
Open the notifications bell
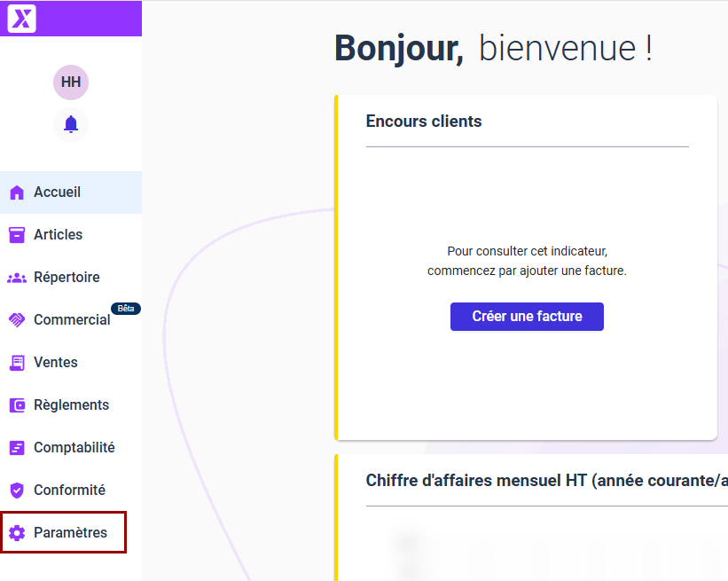pos(71,124)
